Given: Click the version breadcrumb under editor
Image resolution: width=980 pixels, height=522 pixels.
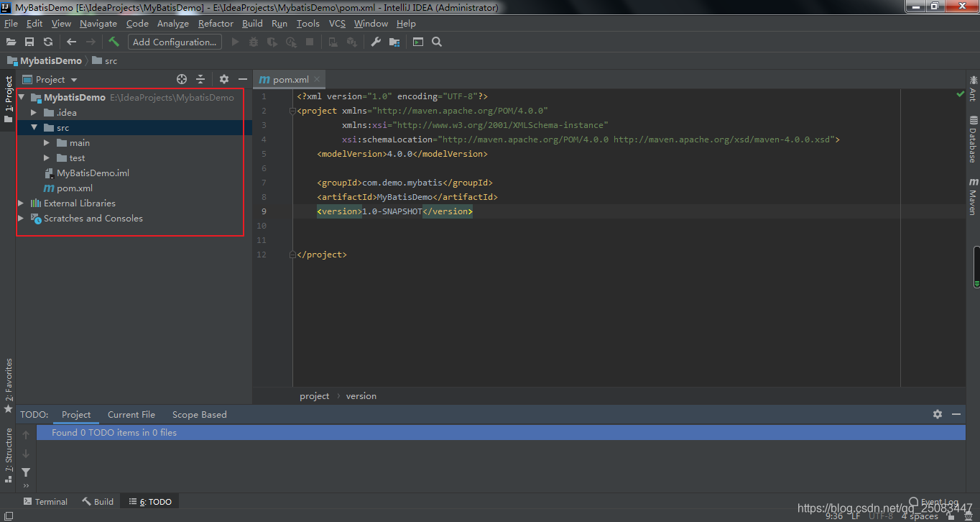Looking at the screenshot, I should click(x=361, y=395).
